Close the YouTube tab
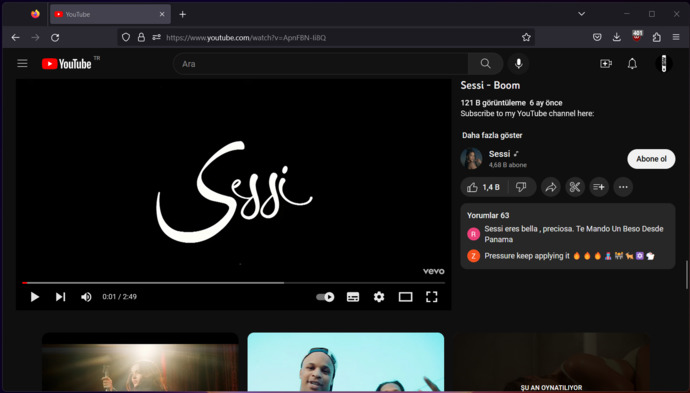The height and width of the screenshot is (393, 690). click(162, 15)
